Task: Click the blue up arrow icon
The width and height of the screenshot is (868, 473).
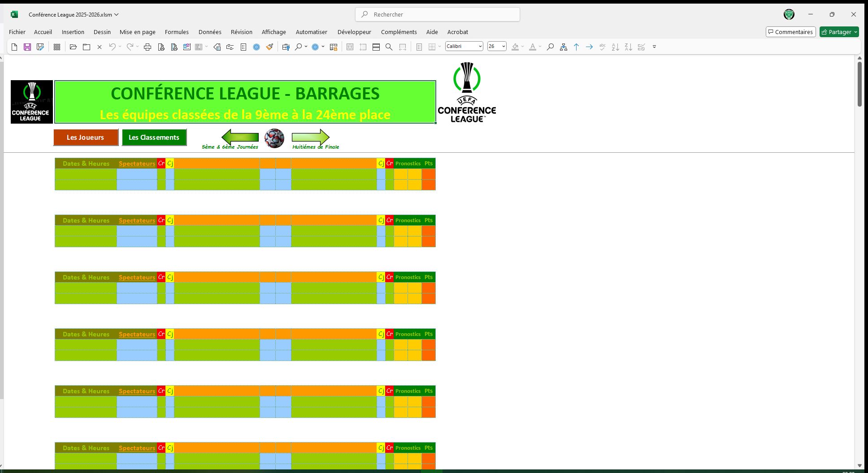Action: (576, 47)
